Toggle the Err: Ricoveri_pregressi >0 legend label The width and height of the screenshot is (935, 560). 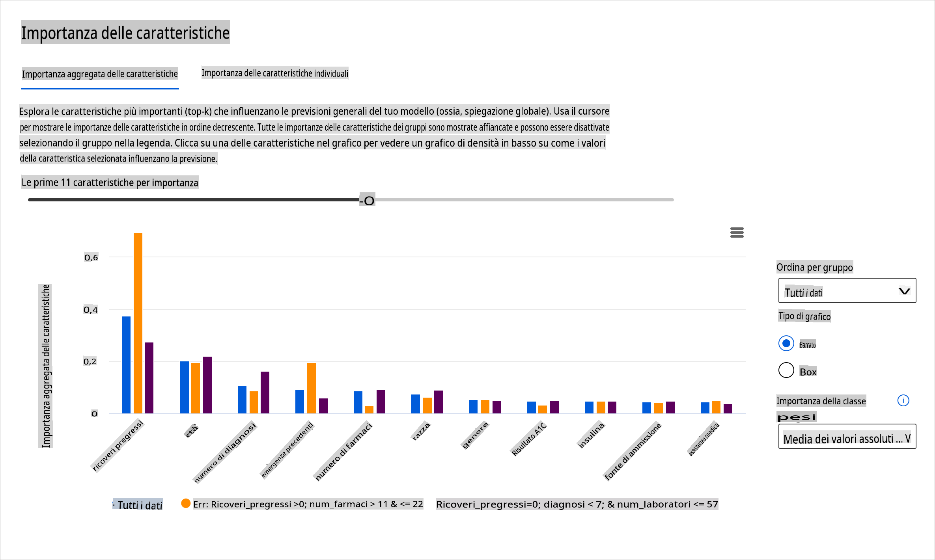click(308, 504)
